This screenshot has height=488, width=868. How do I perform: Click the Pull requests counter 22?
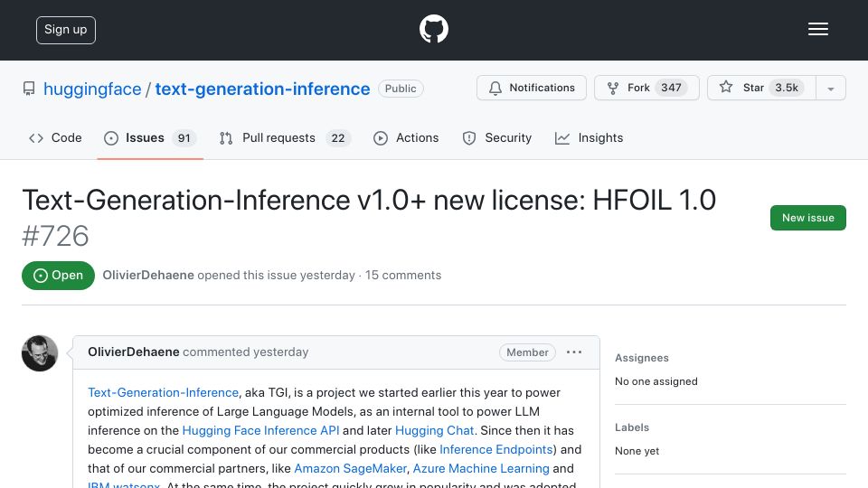point(337,137)
